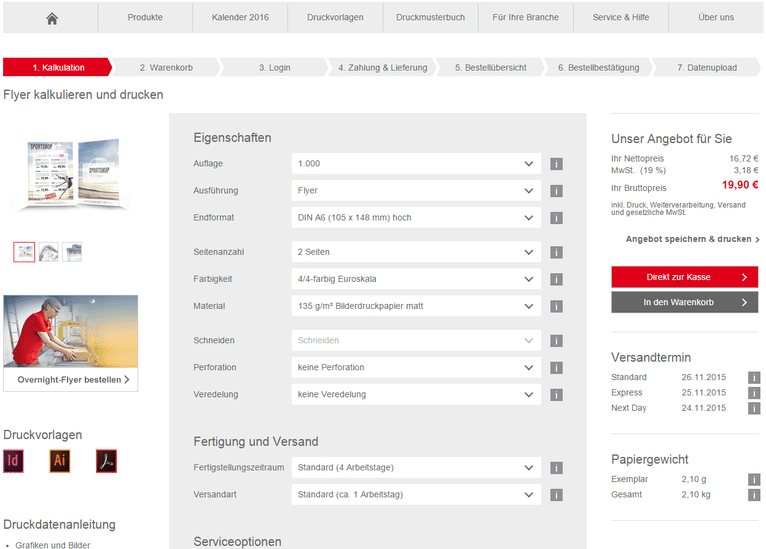Open the Druckvorlagen menu item
Screen dimensions: 766x549
[x=335, y=18]
